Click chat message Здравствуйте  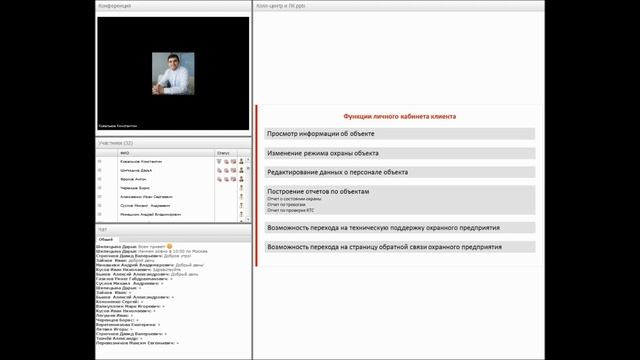(167, 270)
